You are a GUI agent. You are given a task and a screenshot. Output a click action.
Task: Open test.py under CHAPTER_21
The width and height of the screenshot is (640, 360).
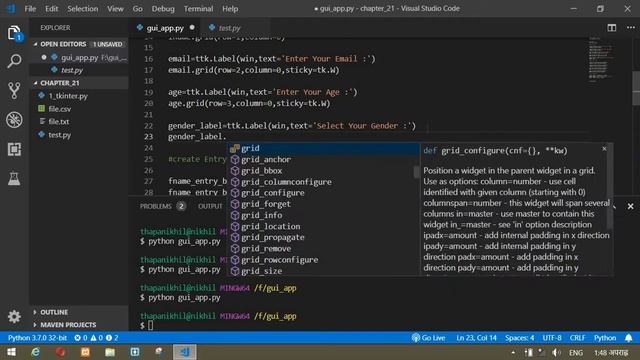tap(79, 135)
